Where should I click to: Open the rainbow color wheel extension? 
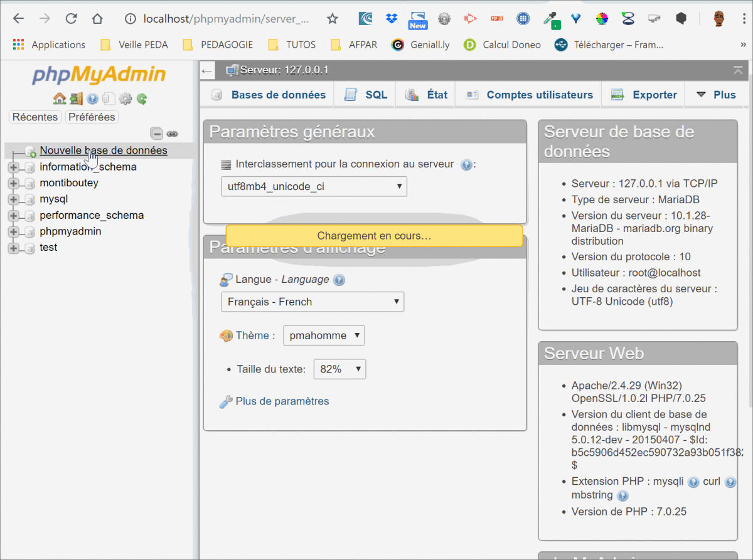(602, 19)
